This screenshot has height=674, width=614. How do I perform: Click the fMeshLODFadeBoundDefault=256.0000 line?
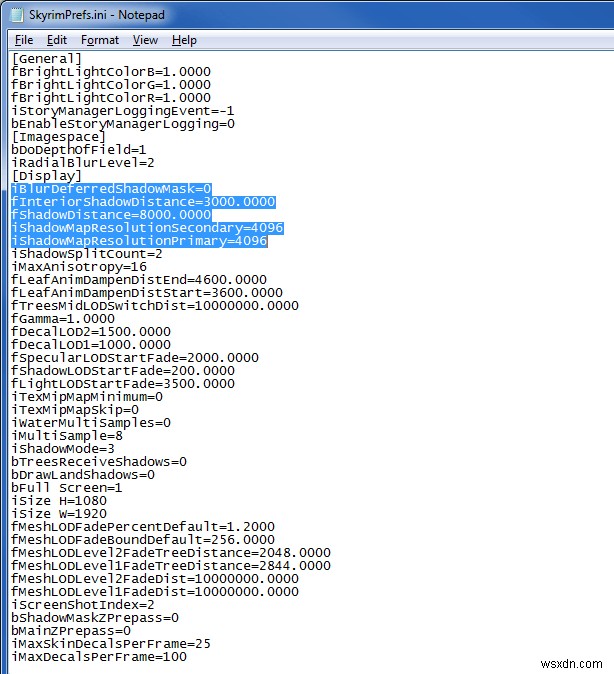(143, 540)
